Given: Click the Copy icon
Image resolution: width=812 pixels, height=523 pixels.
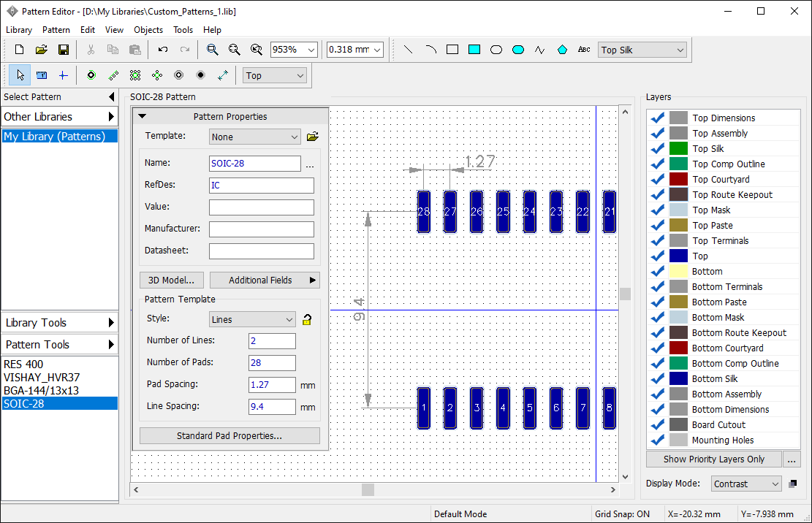Looking at the screenshot, I should [x=113, y=50].
